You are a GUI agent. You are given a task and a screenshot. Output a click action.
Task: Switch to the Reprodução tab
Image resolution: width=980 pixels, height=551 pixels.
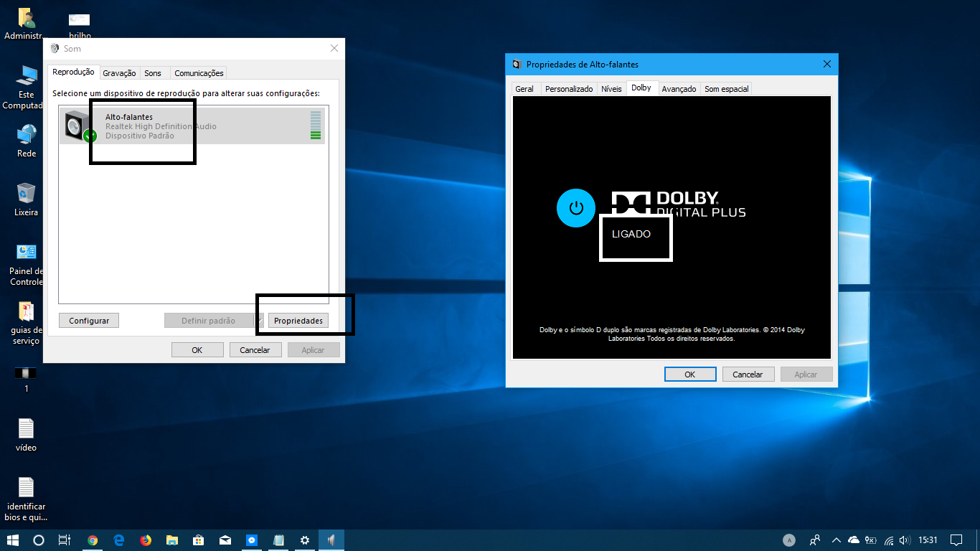[73, 72]
